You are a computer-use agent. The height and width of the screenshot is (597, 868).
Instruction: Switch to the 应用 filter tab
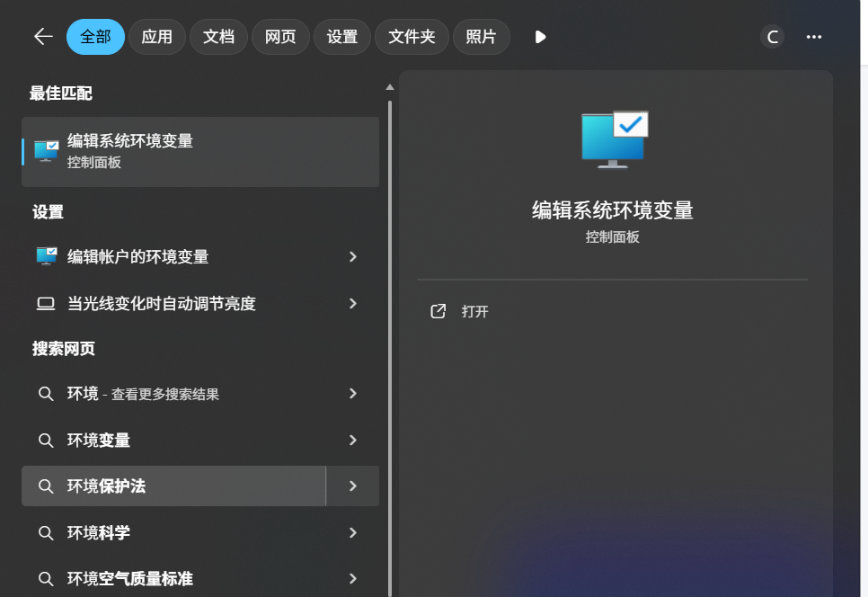156,37
